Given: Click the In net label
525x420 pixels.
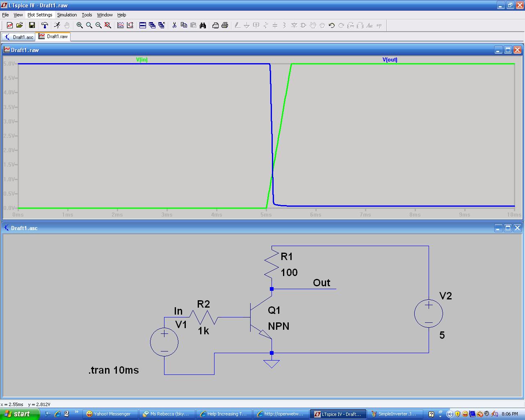Looking at the screenshot, I should click(x=178, y=311).
